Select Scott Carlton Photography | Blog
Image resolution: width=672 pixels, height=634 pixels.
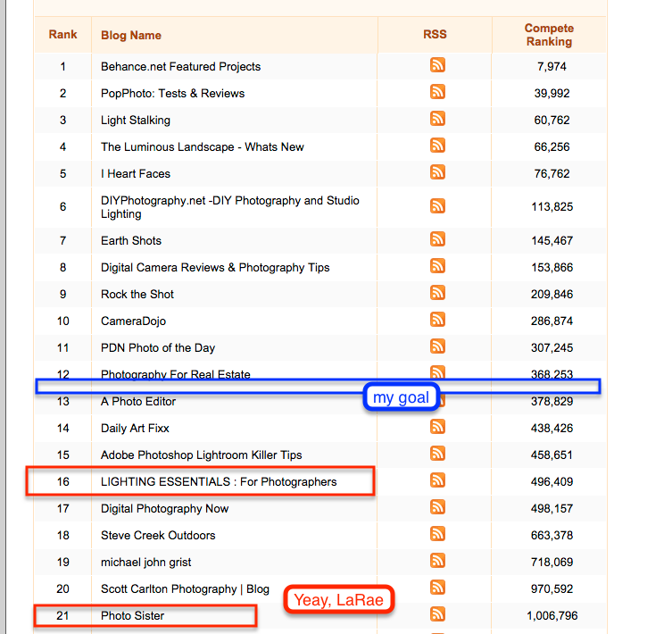tap(185, 589)
